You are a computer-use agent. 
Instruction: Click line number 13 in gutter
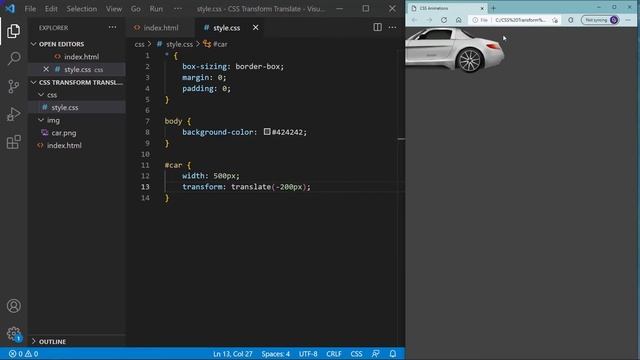(145, 187)
